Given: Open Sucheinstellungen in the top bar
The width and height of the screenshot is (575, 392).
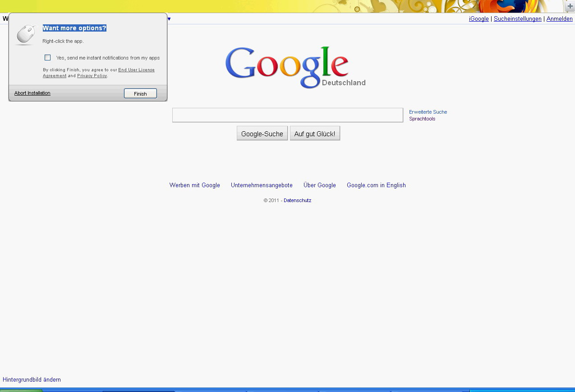Looking at the screenshot, I should (518, 19).
